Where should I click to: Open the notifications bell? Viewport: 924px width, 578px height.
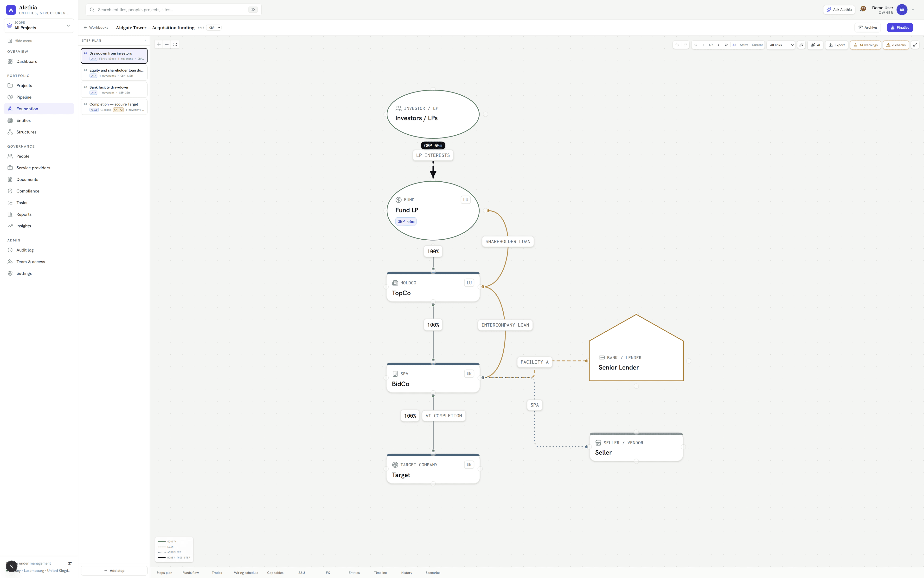click(x=863, y=10)
